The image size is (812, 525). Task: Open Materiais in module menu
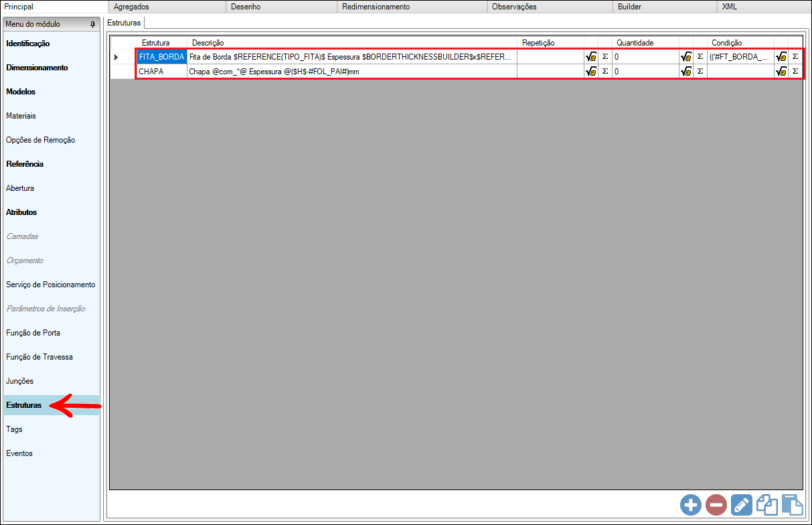click(x=52, y=116)
